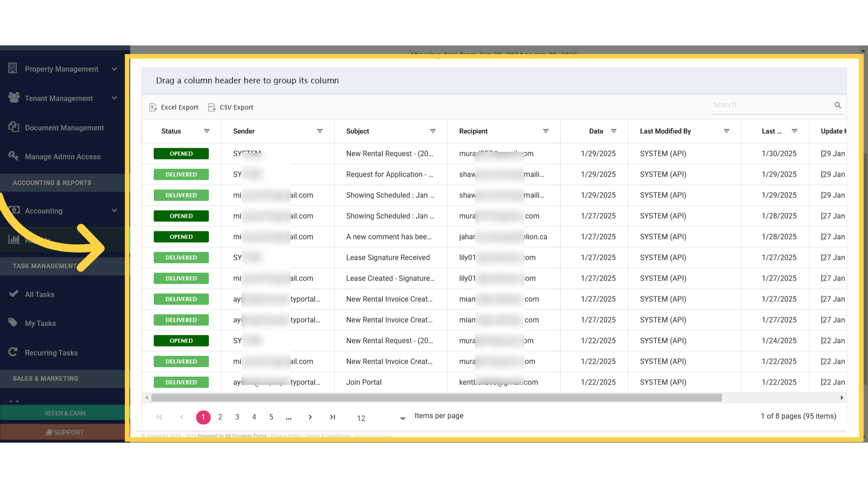
Task: Click the search magnifier icon
Action: pos(838,105)
